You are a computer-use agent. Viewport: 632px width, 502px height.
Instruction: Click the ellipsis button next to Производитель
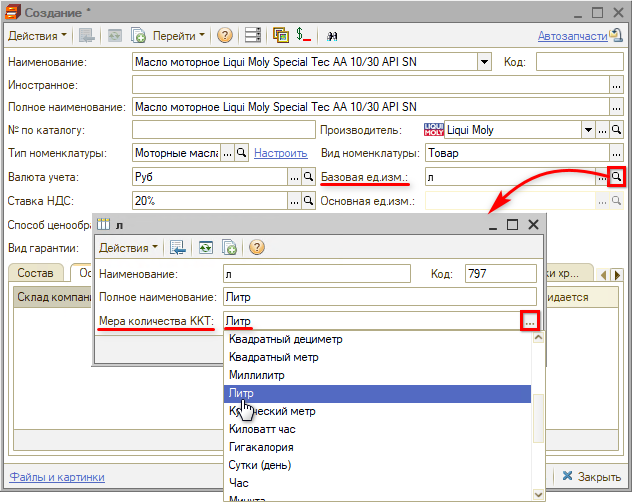[x=602, y=130]
